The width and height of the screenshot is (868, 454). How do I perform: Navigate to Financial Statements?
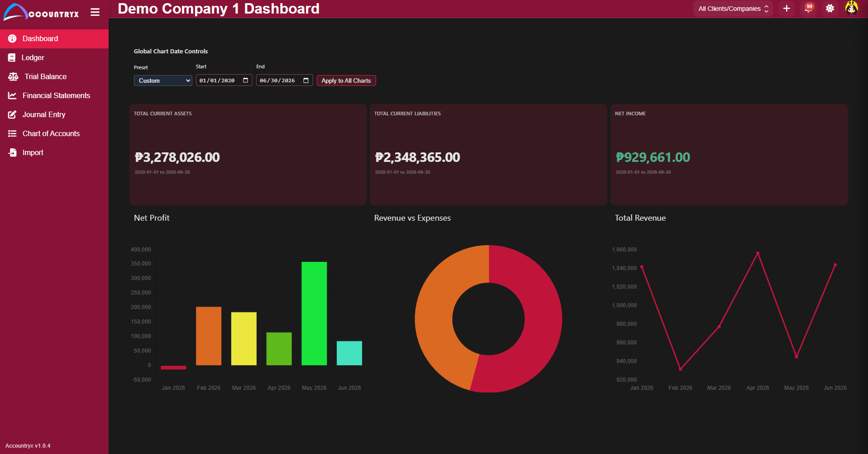(x=54, y=95)
